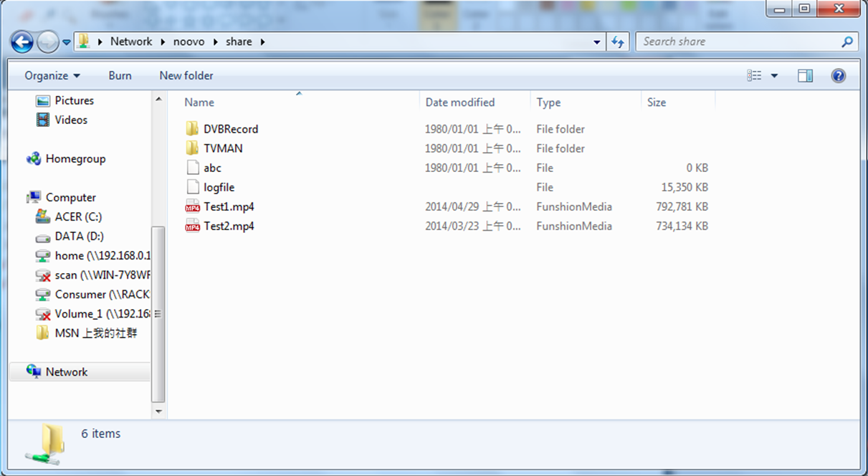The width and height of the screenshot is (868, 476).
Task: Toggle the preview pane icon
Action: (x=805, y=76)
